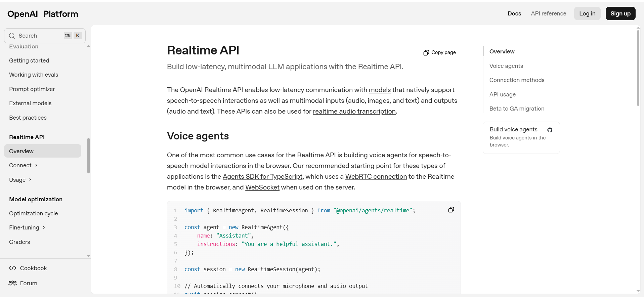Open the realtime audio transcription link
This screenshot has width=644, height=297.
pyautogui.click(x=354, y=111)
